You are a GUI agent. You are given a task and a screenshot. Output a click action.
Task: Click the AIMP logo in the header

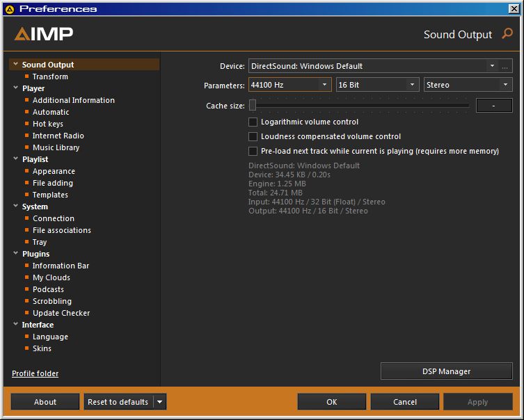[x=44, y=33]
